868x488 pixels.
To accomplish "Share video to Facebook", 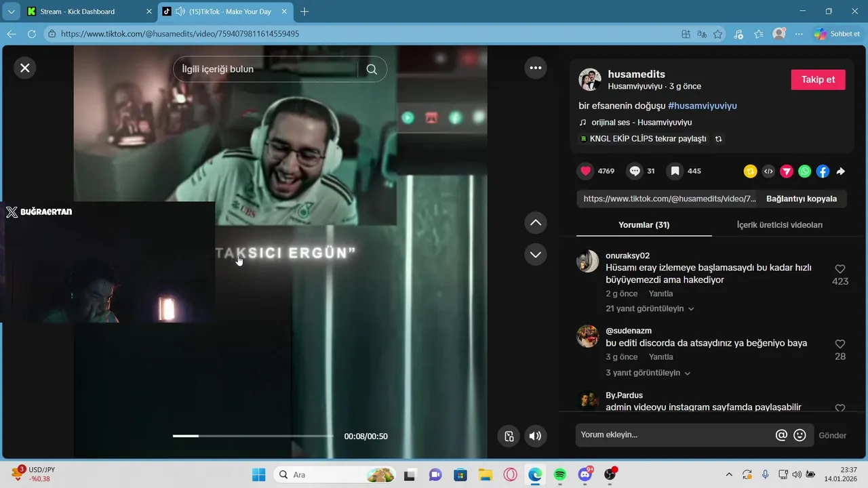I will [x=823, y=171].
